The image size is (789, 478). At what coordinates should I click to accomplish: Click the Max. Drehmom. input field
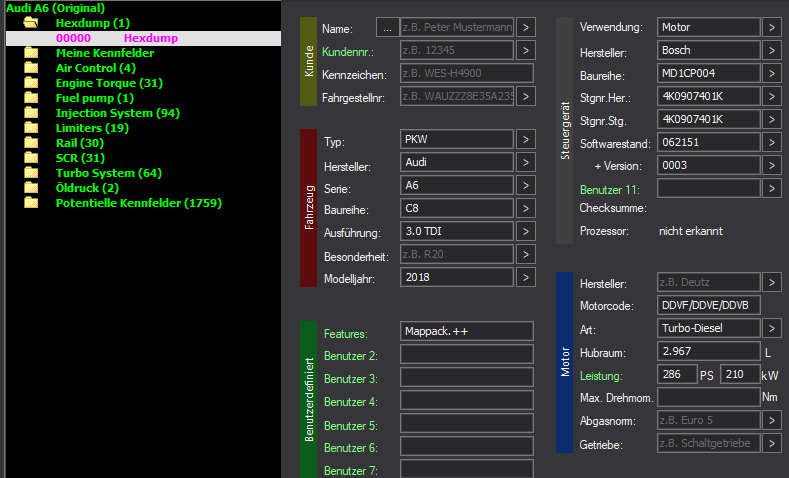click(x=708, y=397)
